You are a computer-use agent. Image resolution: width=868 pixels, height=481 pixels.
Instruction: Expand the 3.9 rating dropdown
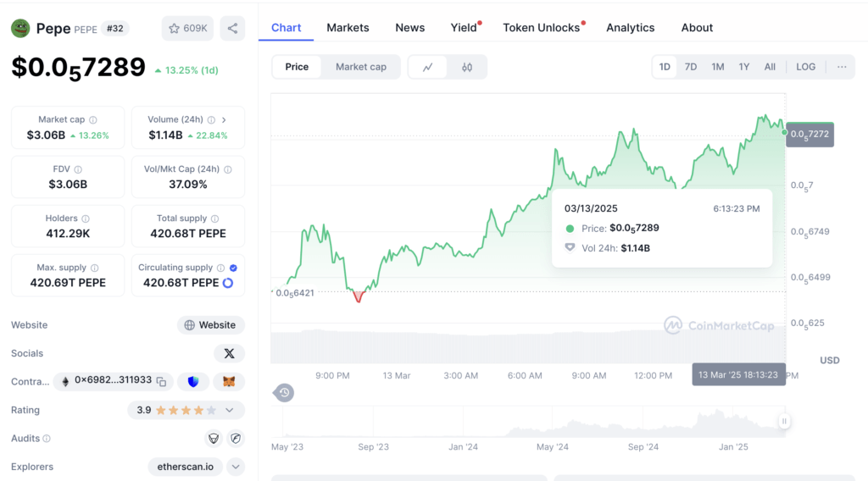coord(229,410)
